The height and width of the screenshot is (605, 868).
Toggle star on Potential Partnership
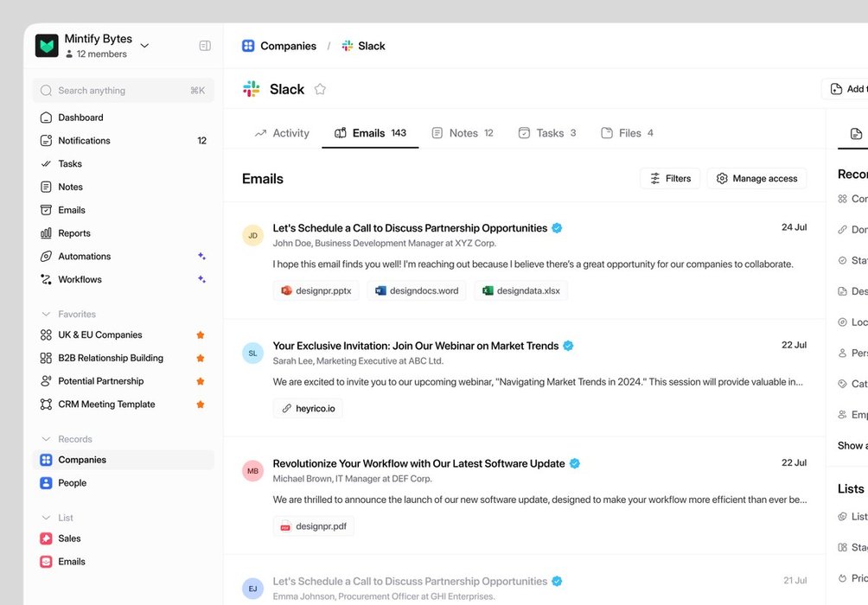pyautogui.click(x=201, y=381)
